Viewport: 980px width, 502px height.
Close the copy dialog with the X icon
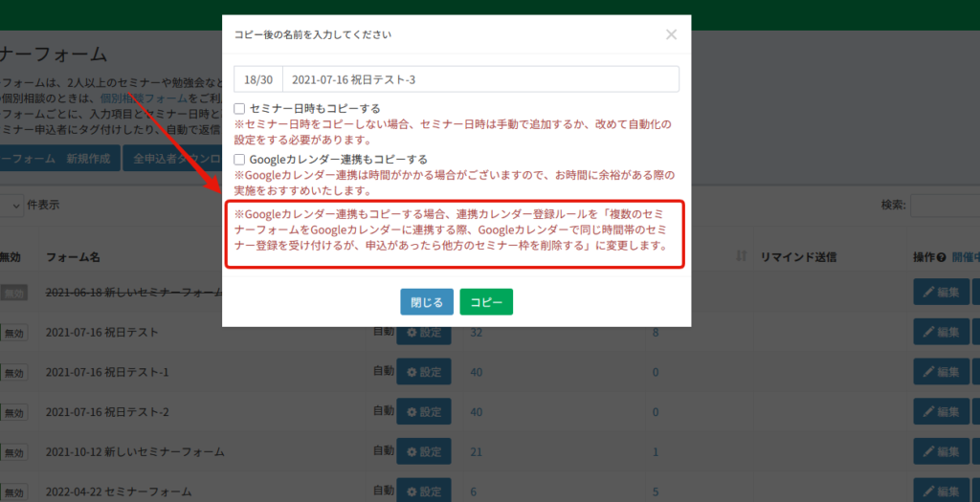pyautogui.click(x=671, y=34)
